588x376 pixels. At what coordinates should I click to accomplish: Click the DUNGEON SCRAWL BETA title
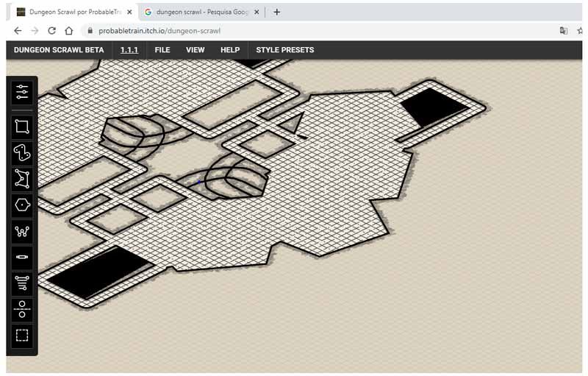pos(59,50)
